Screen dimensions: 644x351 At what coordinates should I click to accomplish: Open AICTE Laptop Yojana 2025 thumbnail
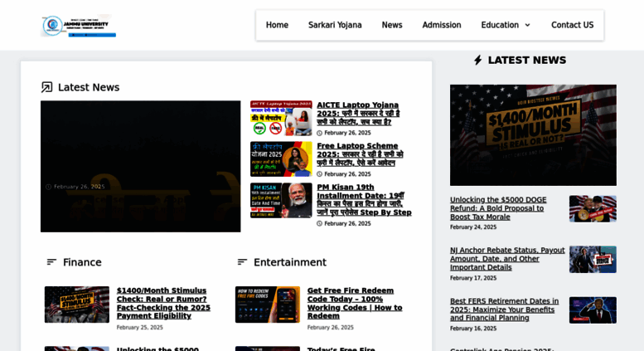coord(281,119)
